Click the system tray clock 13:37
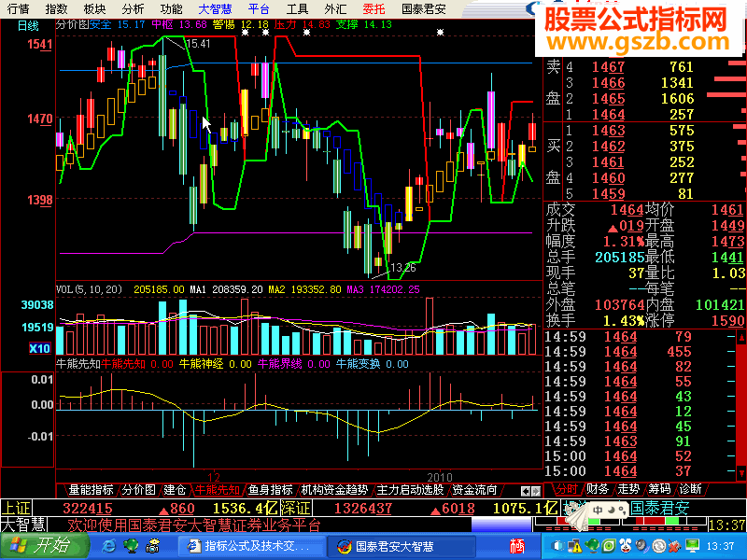The height and width of the screenshot is (560, 747). [x=720, y=546]
